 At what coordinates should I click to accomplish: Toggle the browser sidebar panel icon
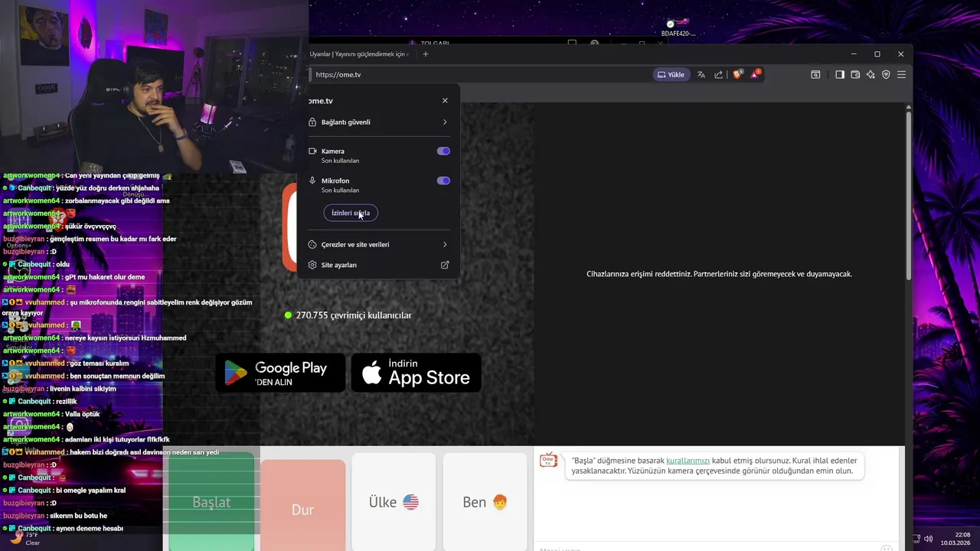pos(840,74)
